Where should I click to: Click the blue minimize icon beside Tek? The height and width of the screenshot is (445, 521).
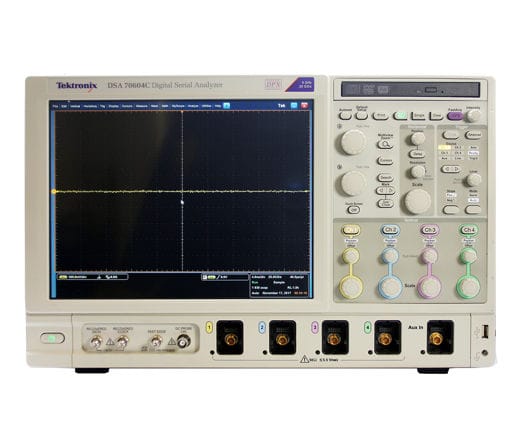pos(294,106)
